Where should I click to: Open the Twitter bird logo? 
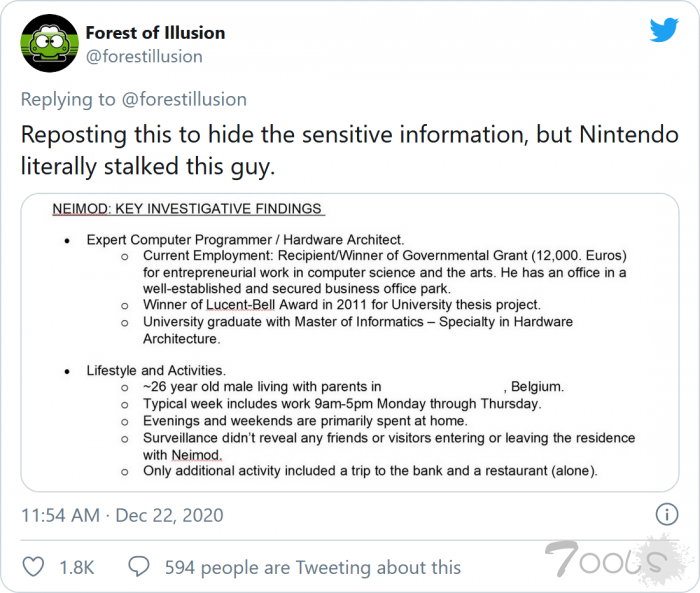(664, 30)
